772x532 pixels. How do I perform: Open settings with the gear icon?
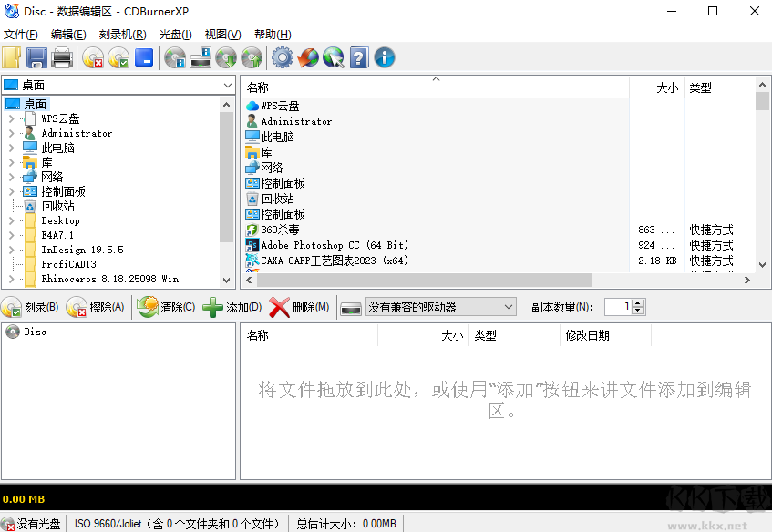click(283, 57)
